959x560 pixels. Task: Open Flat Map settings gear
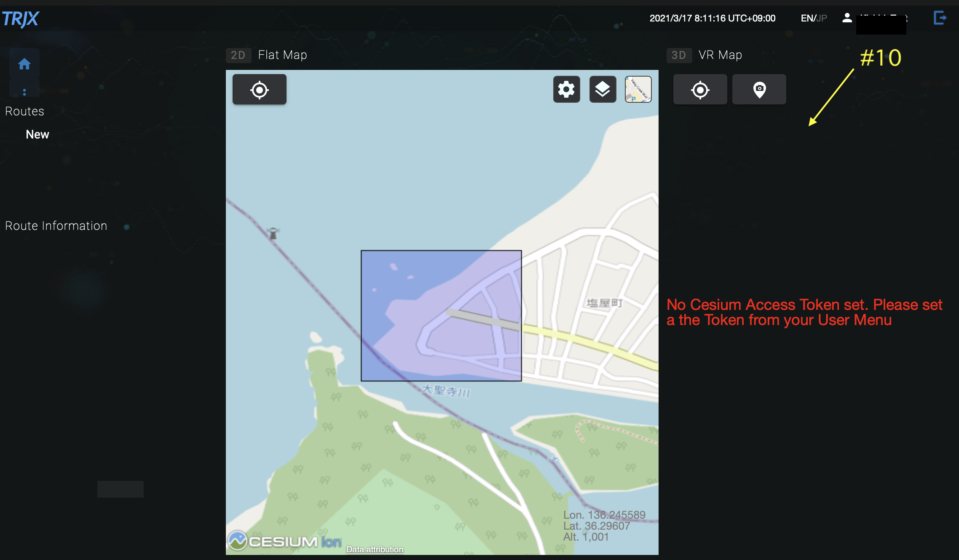click(566, 90)
